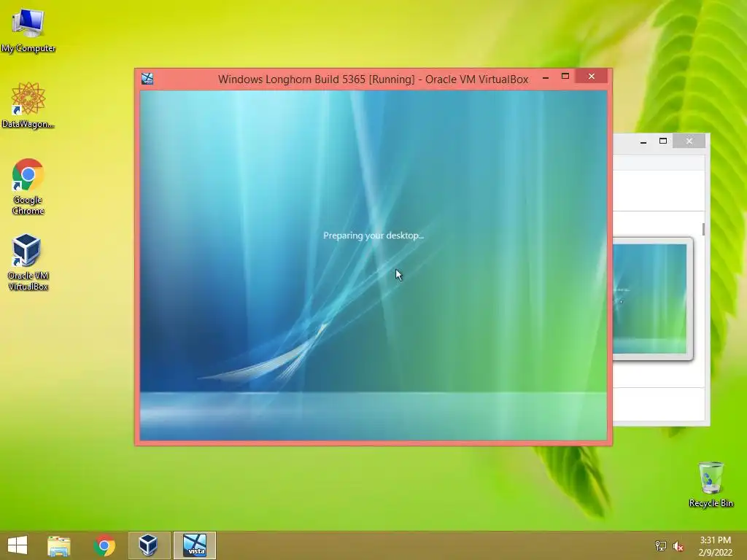Click the scrollbar in background Manager window
Image resolution: width=747 pixels, height=560 pixels.
point(703,228)
